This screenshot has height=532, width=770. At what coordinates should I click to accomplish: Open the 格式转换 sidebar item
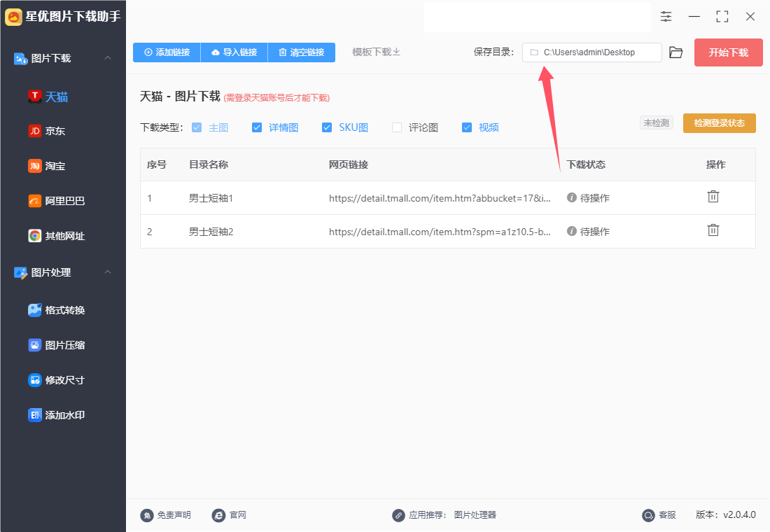(63, 310)
